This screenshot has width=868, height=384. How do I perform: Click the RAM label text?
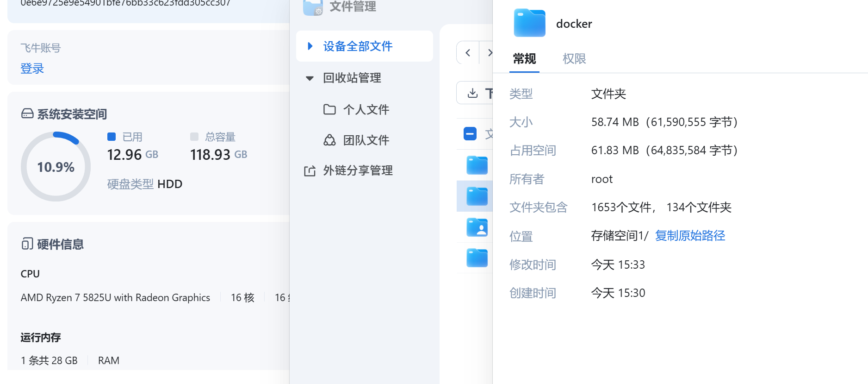click(109, 361)
